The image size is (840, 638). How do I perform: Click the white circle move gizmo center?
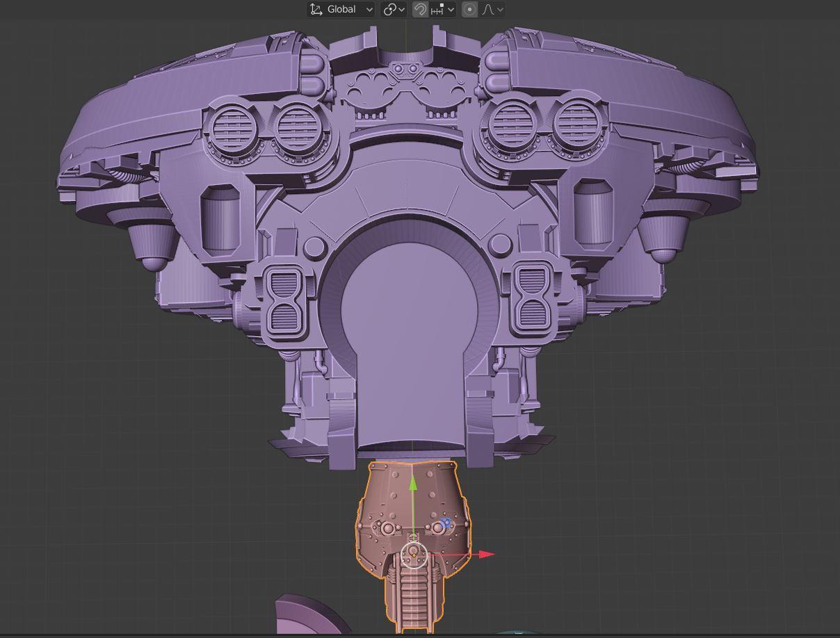tap(414, 555)
